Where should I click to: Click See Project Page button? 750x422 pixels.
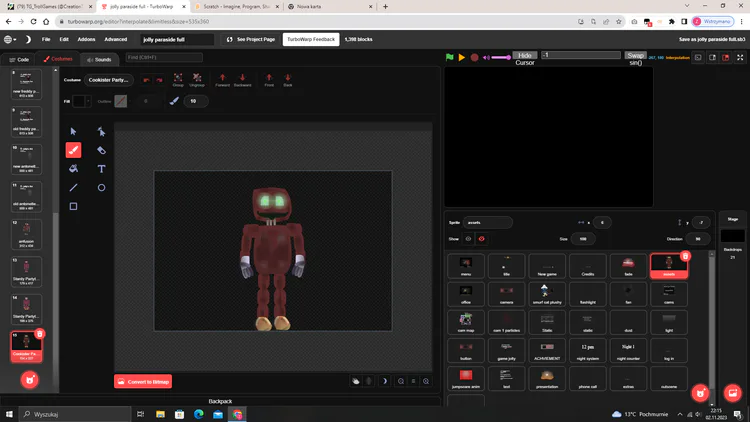click(x=251, y=39)
